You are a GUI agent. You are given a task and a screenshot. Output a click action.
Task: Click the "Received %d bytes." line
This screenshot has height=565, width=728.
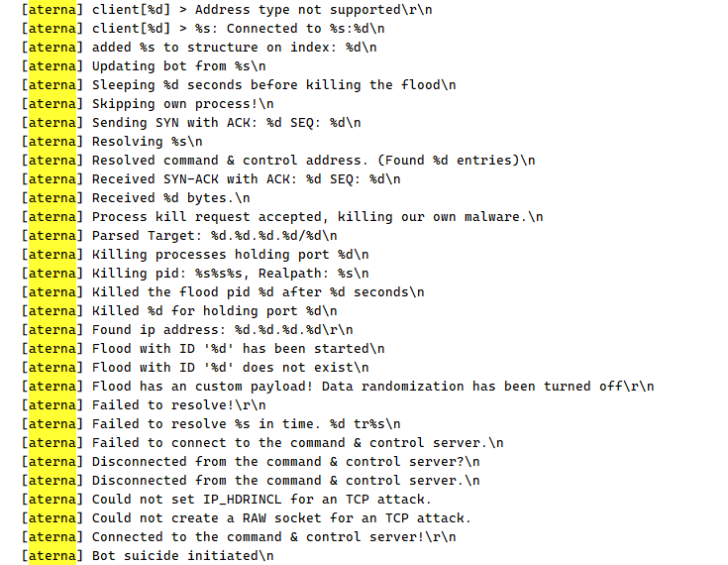click(170, 198)
